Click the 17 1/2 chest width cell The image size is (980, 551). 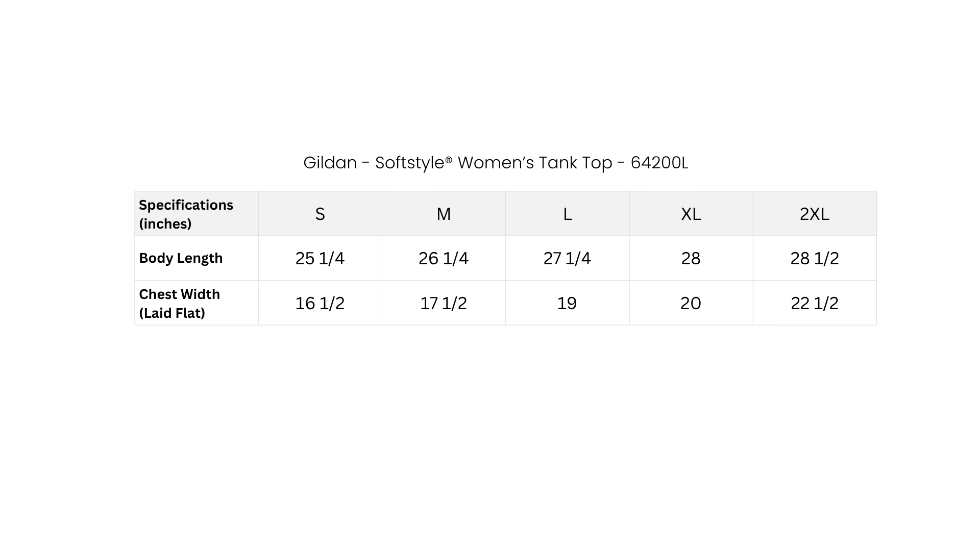click(444, 303)
